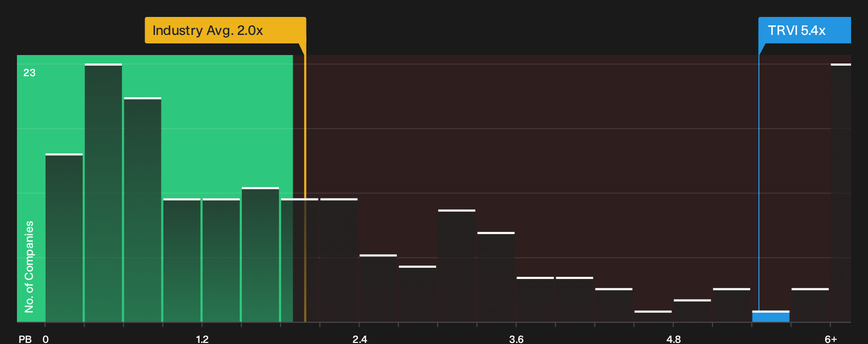This screenshot has height=344, width=868.
Task: Click the No. of Companies axis title
Action: point(29,266)
